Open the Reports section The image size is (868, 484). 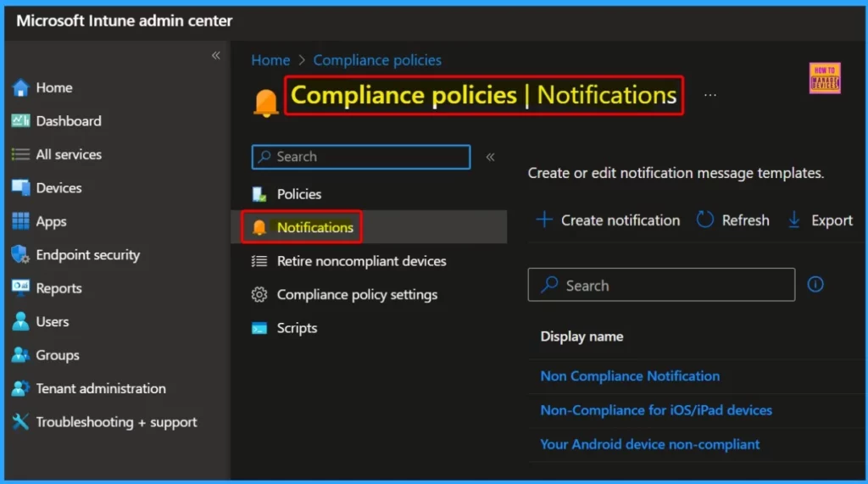point(58,288)
